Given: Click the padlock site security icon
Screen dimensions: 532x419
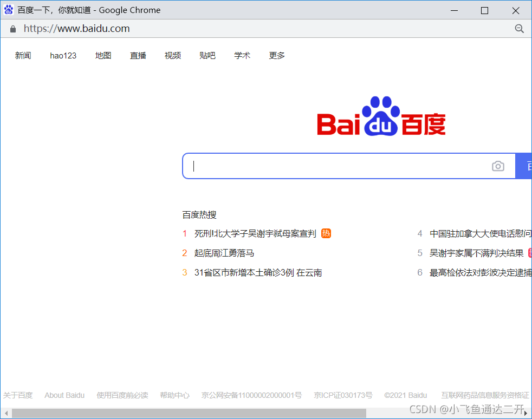Looking at the screenshot, I should (x=13, y=29).
